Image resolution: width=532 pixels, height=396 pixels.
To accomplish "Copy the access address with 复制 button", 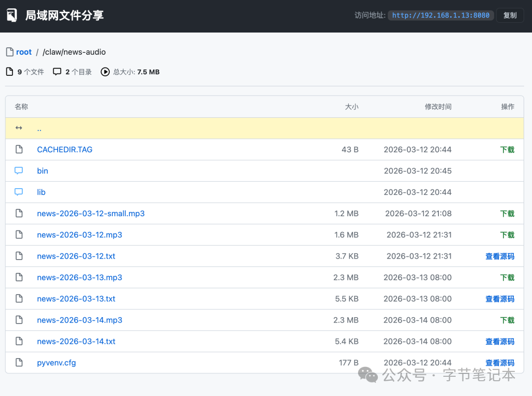I will click(x=510, y=15).
